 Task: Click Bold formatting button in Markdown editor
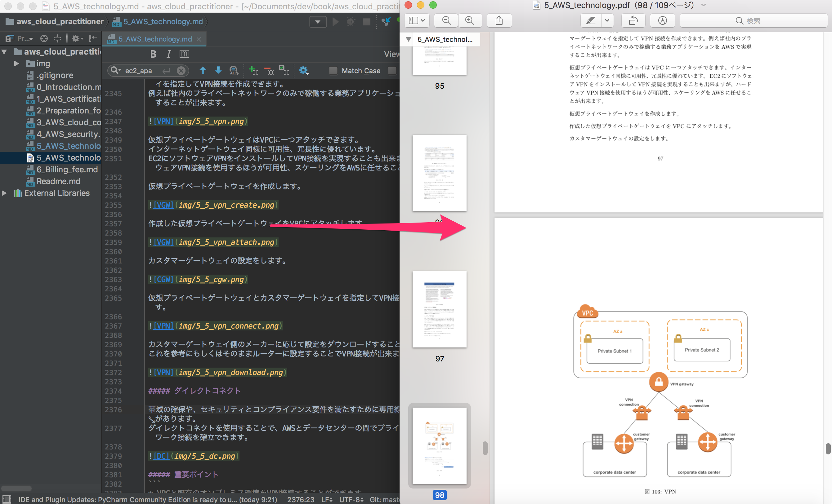[x=153, y=54]
